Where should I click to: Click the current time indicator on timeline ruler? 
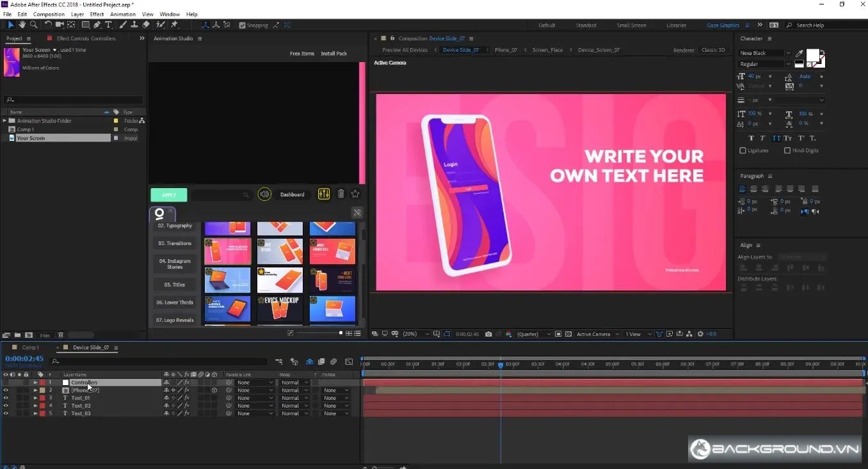click(501, 365)
